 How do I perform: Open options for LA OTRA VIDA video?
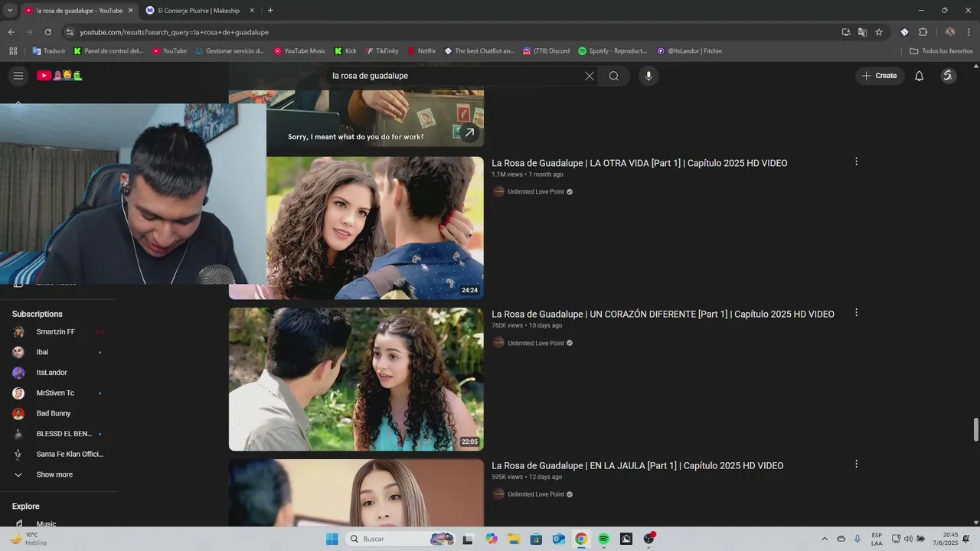click(x=856, y=161)
